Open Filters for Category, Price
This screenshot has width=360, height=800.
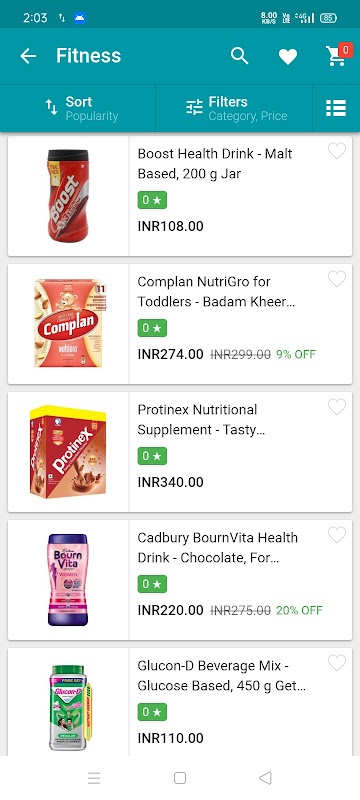(x=237, y=108)
